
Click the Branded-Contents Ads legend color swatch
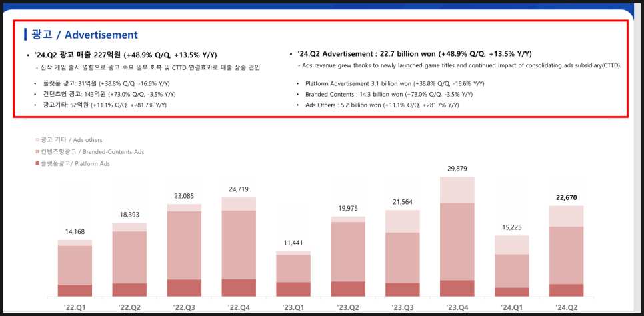38,152
